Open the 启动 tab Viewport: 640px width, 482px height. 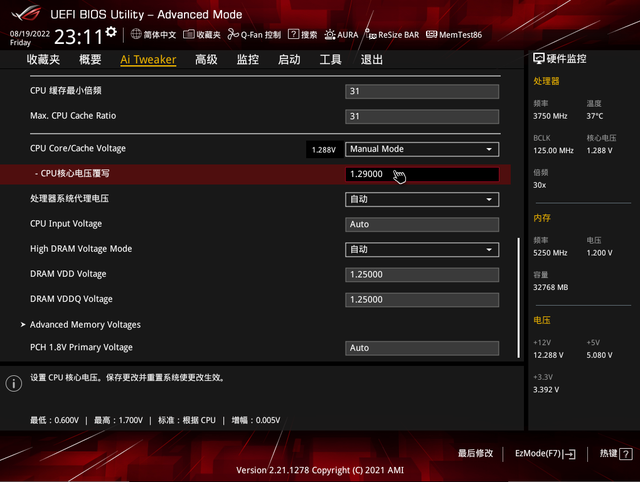click(x=289, y=60)
